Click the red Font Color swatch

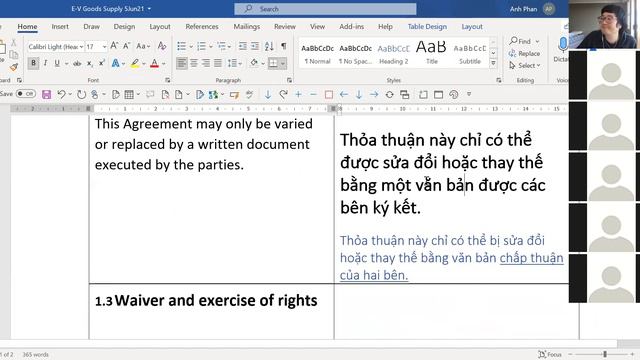[x=154, y=63]
